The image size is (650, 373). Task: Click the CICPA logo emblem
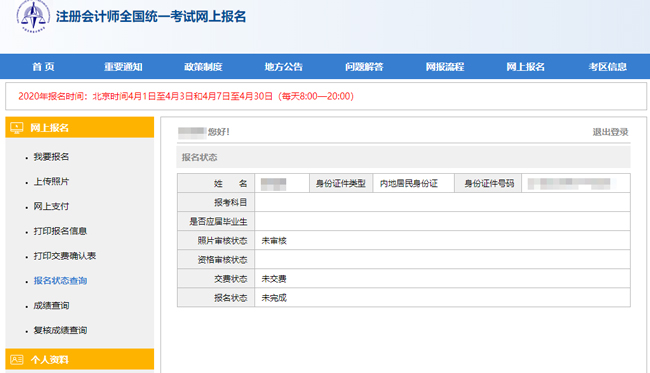point(33,16)
